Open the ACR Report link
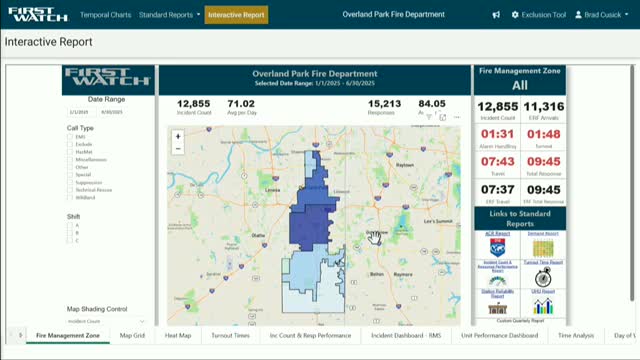This screenshot has width=640, height=360. click(497, 233)
